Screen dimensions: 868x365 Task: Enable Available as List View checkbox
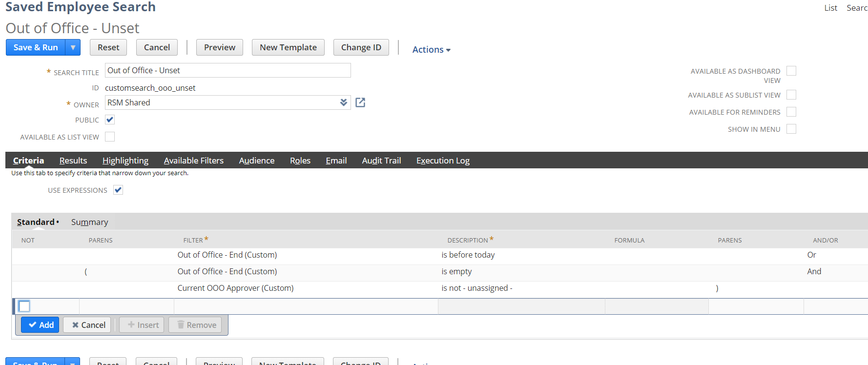(x=110, y=137)
